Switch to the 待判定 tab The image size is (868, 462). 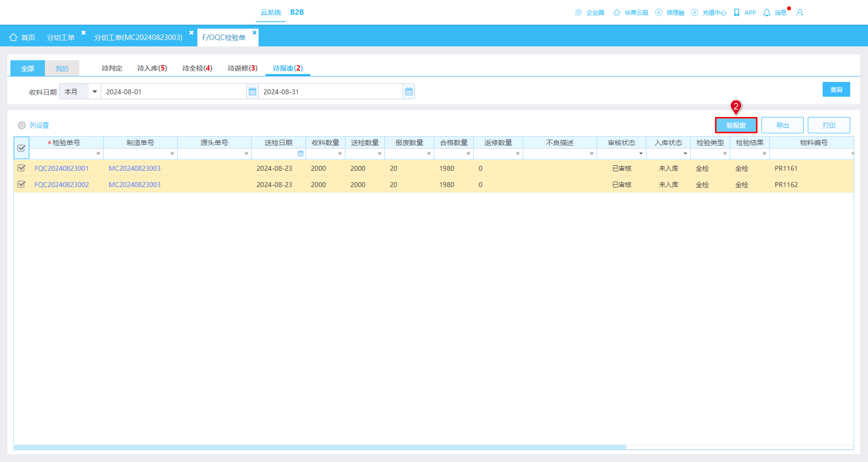point(112,68)
